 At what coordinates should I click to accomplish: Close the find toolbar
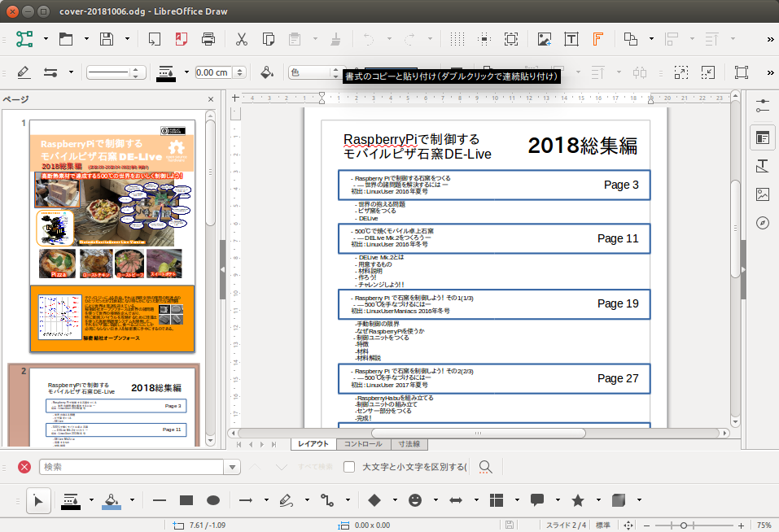24,467
